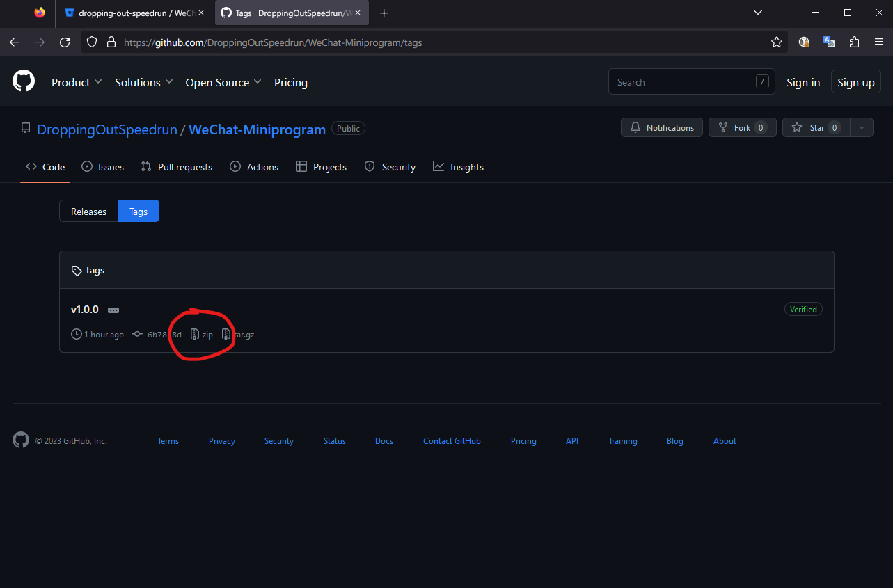The width and height of the screenshot is (893, 588).
Task: Open the Insights tab
Action: (x=458, y=167)
